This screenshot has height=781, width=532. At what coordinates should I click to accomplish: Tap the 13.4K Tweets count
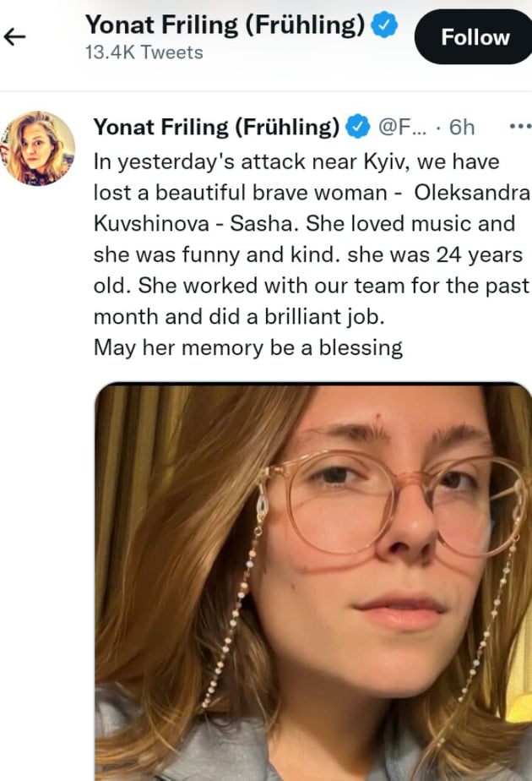pyautogui.click(x=144, y=52)
